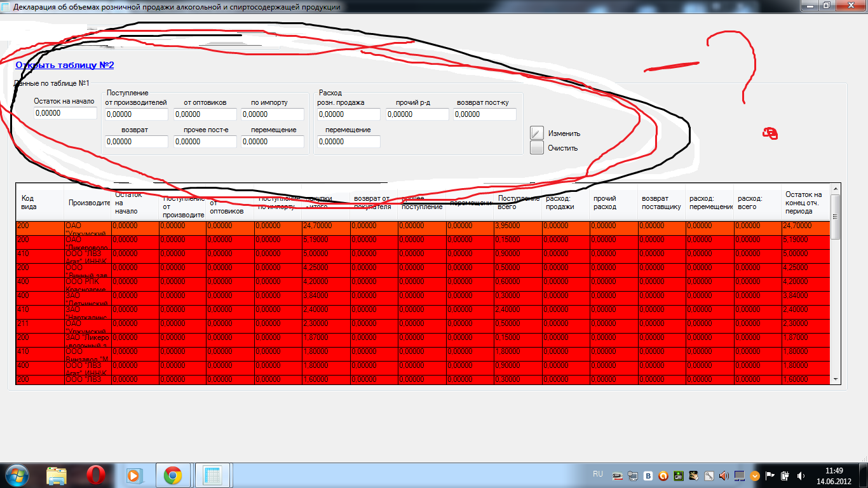Open Windows Explorer folder icon in taskbar

[57, 475]
